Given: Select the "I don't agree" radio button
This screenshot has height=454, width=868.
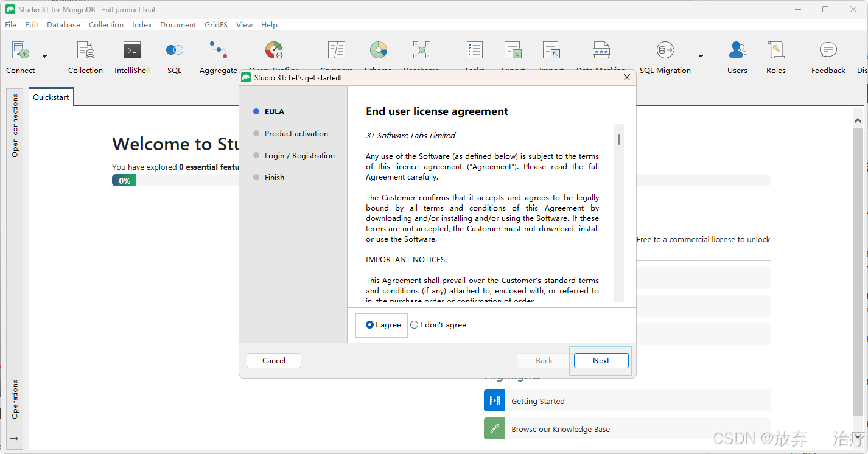Looking at the screenshot, I should pyautogui.click(x=415, y=325).
